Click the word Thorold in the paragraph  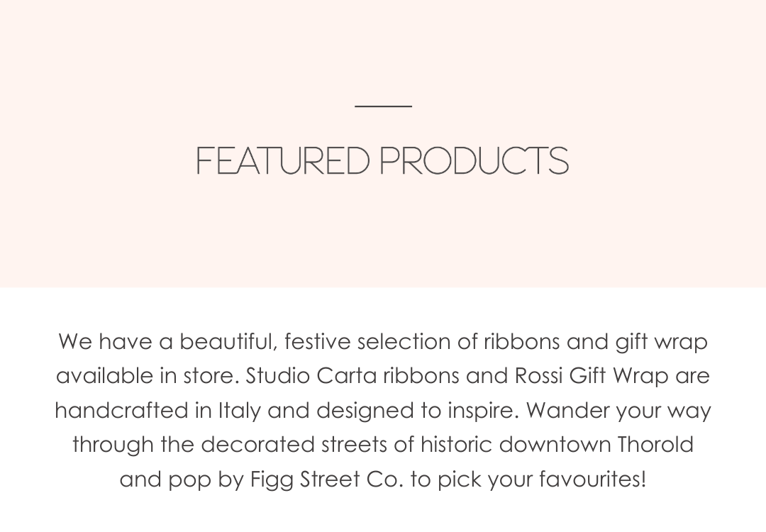click(655, 445)
